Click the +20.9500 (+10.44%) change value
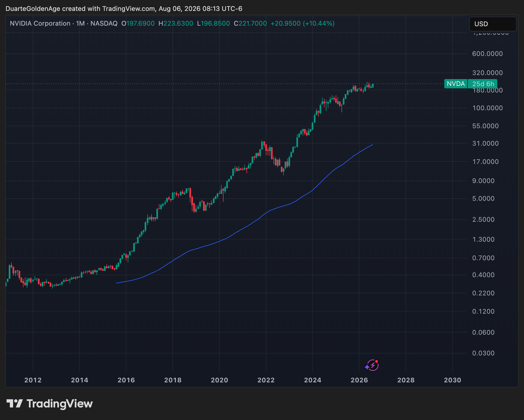 (303, 23)
